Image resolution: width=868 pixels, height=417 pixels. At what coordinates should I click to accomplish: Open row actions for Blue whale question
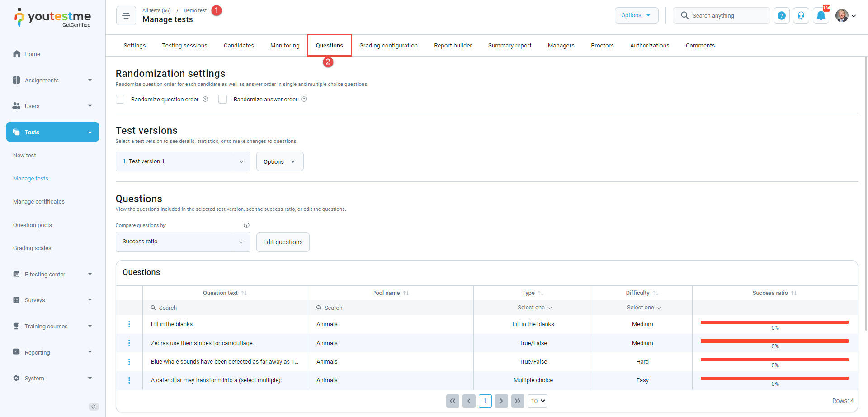129,362
